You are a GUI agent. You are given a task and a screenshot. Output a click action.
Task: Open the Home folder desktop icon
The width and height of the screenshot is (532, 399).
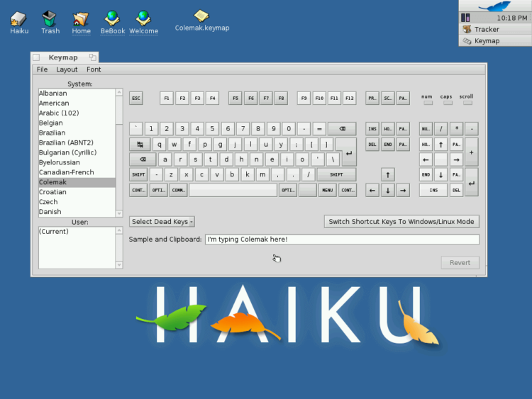[81, 23]
